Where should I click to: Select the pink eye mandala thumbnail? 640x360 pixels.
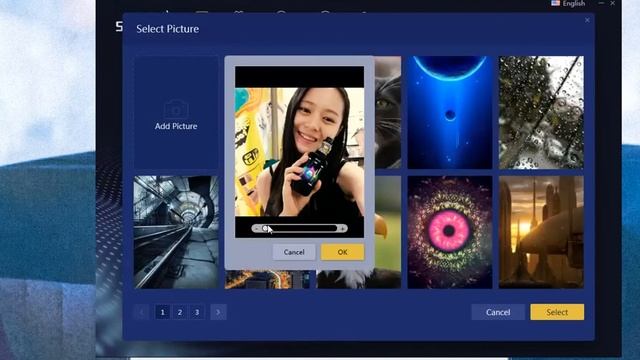[450, 232]
